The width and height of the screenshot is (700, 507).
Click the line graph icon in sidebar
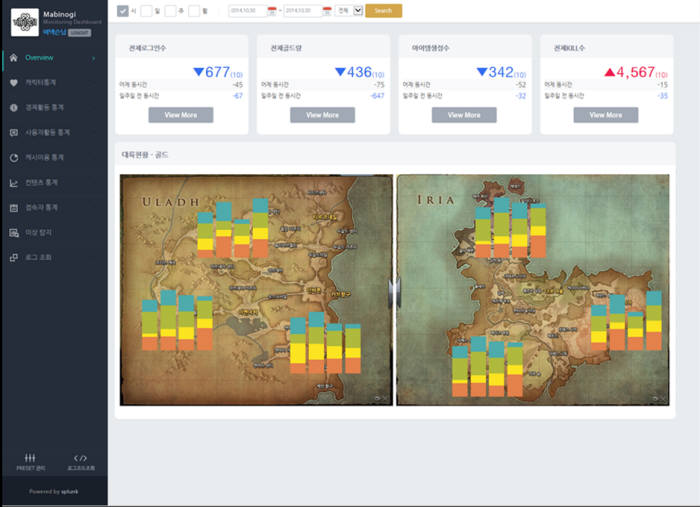[14, 183]
